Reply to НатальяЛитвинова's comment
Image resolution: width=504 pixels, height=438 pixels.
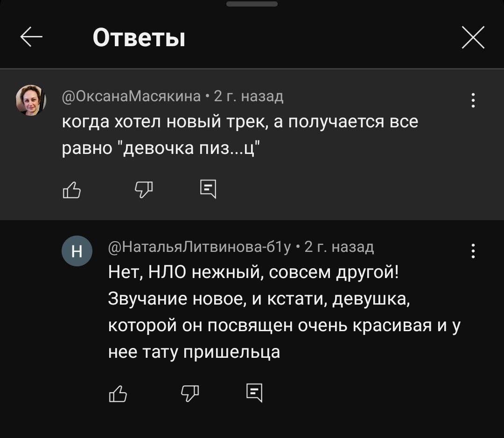pos(254,393)
